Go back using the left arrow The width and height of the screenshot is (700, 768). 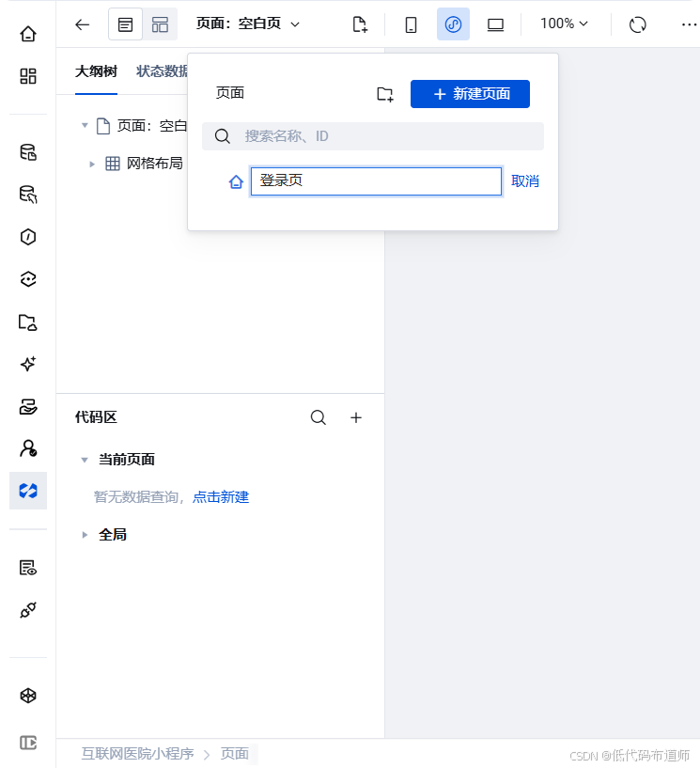pyautogui.click(x=83, y=24)
